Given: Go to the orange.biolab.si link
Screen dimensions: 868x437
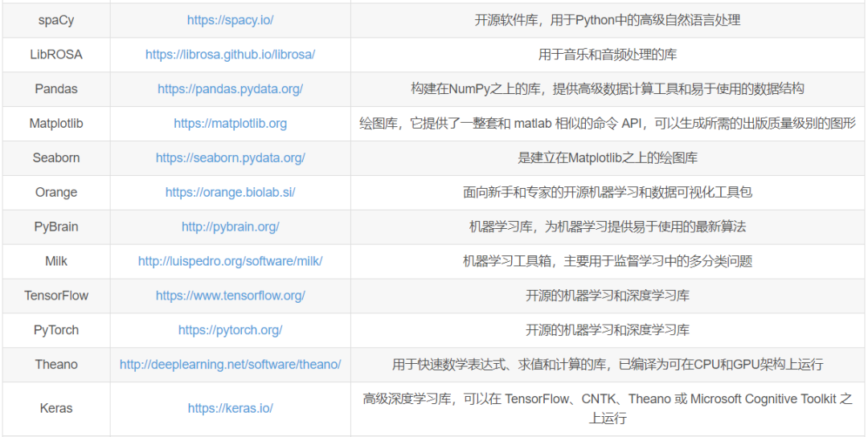Looking at the screenshot, I should pos(231,193).
